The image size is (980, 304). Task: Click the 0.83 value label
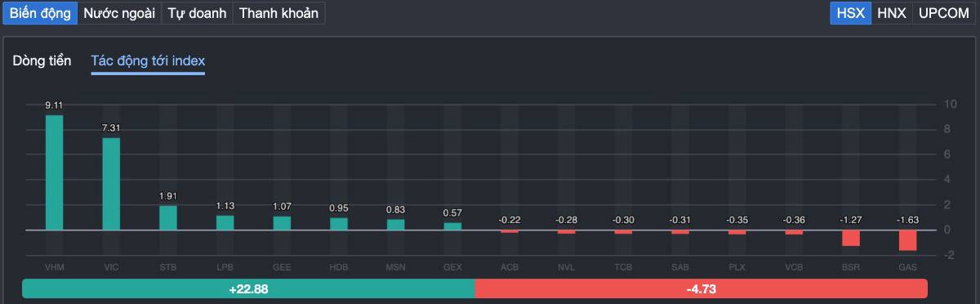tap(395, 210)
